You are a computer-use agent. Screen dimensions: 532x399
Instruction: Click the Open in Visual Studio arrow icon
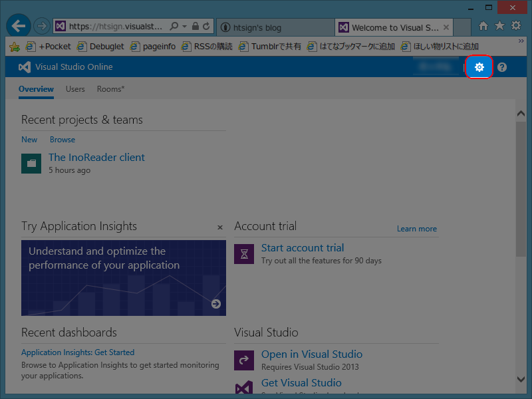pos(244,360)
